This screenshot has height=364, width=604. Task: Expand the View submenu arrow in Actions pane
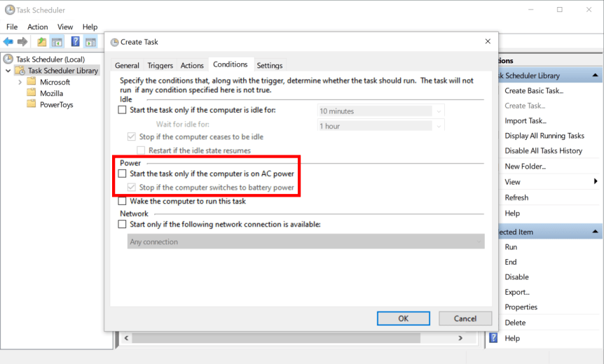pyautogui.click(x=596, y=181)
